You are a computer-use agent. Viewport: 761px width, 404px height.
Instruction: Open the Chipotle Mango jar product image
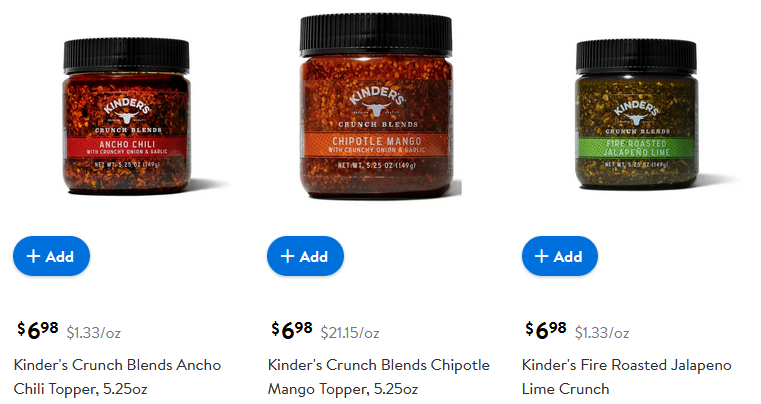click(376, 107)
